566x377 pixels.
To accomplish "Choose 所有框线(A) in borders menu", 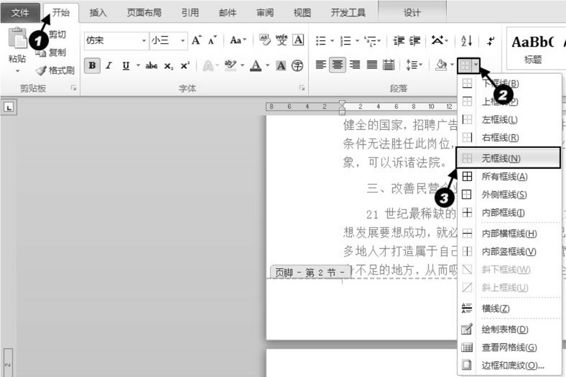I will click(x=509, y=177).
